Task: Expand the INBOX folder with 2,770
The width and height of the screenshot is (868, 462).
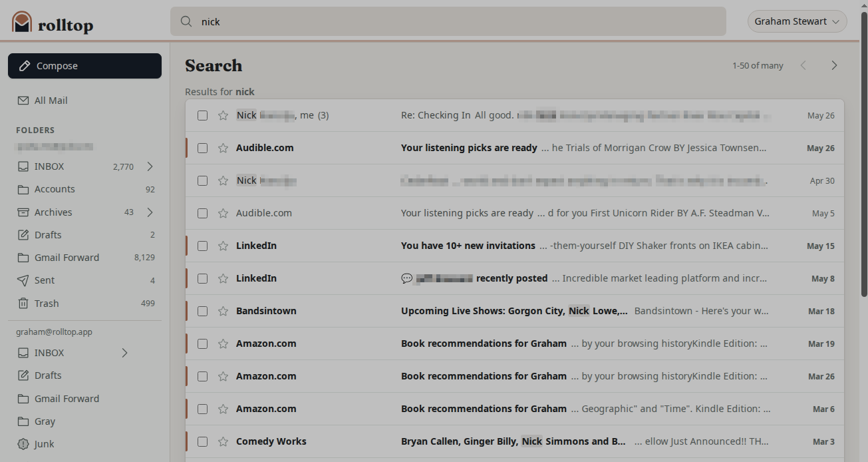Action: [150, 166]
